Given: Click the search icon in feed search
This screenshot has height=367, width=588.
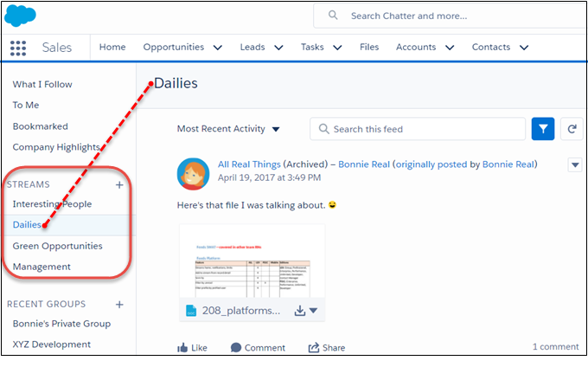Looking at the screenshot, I should click(323, 129).
